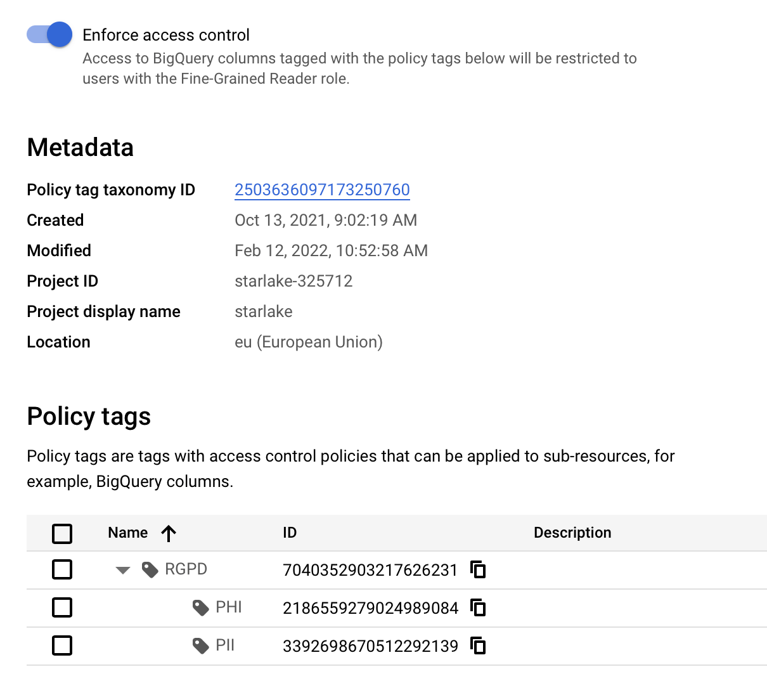Open the PHI policy tag
Screen dimensions: 767x700
pyautogui.click(x=228, y=607)
